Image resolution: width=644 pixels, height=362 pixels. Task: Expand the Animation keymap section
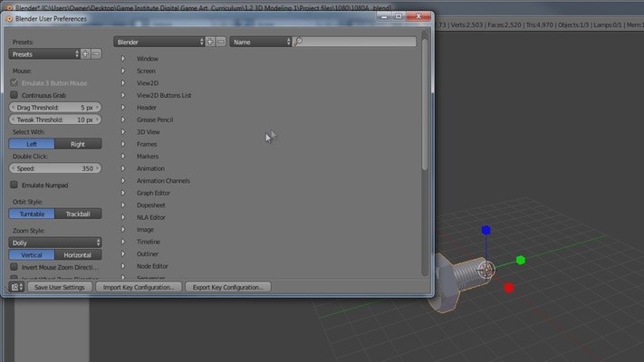(123, 168)
